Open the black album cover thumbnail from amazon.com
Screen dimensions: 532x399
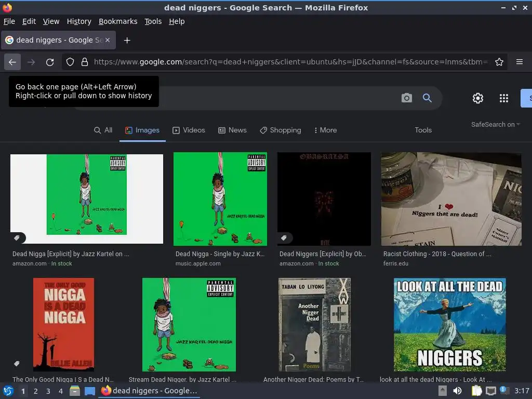(324, 199)
